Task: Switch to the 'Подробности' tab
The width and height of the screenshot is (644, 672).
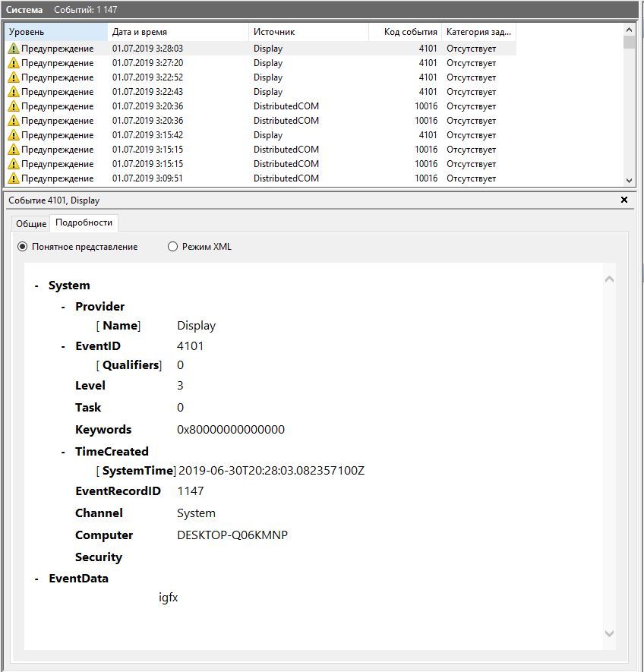Action: point(84,222)
